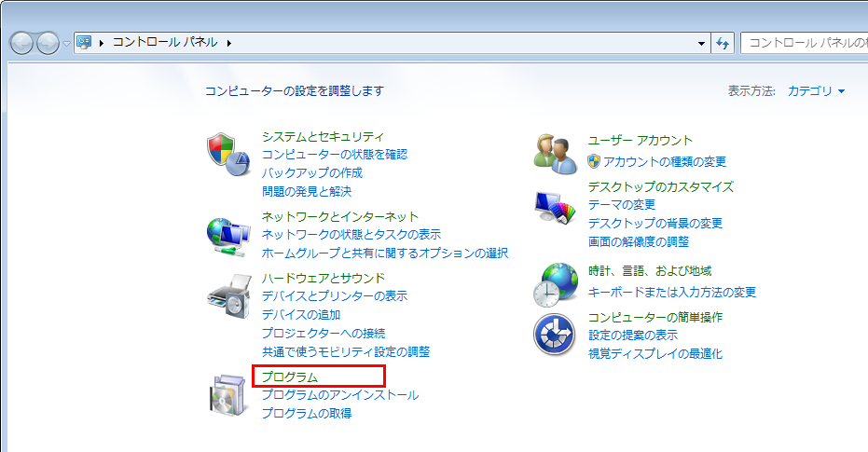Screen dimensions: 868x452
Task: Open ホームグループと共有に関するオプションの選択 link
Action: click(385, 253)
